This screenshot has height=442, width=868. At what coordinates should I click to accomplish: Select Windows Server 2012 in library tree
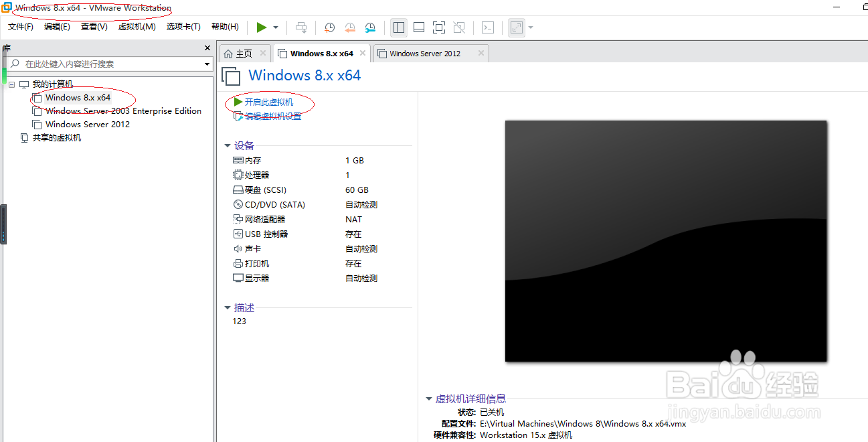tap(88, 125)
